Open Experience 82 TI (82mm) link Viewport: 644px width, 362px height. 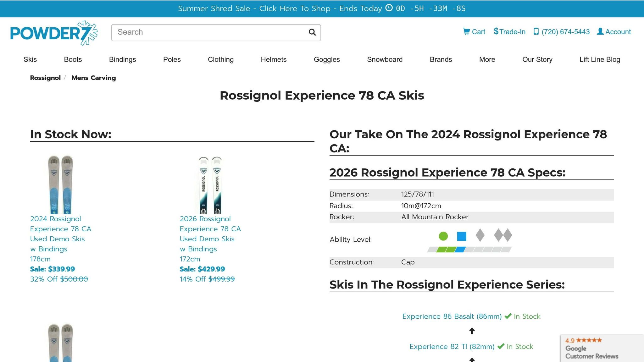[x=452, y=346]
